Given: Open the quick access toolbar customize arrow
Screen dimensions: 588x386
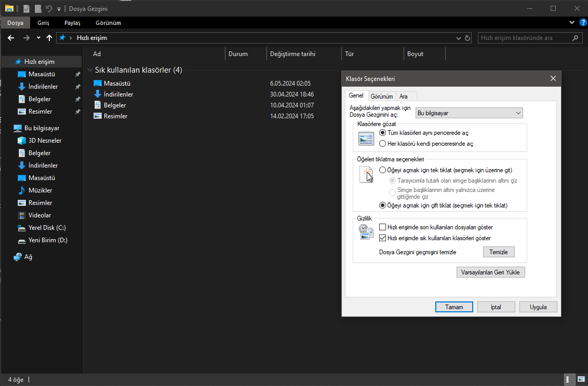Looking at the screenshot, I should pyautogui.click(x=59, y=9).
